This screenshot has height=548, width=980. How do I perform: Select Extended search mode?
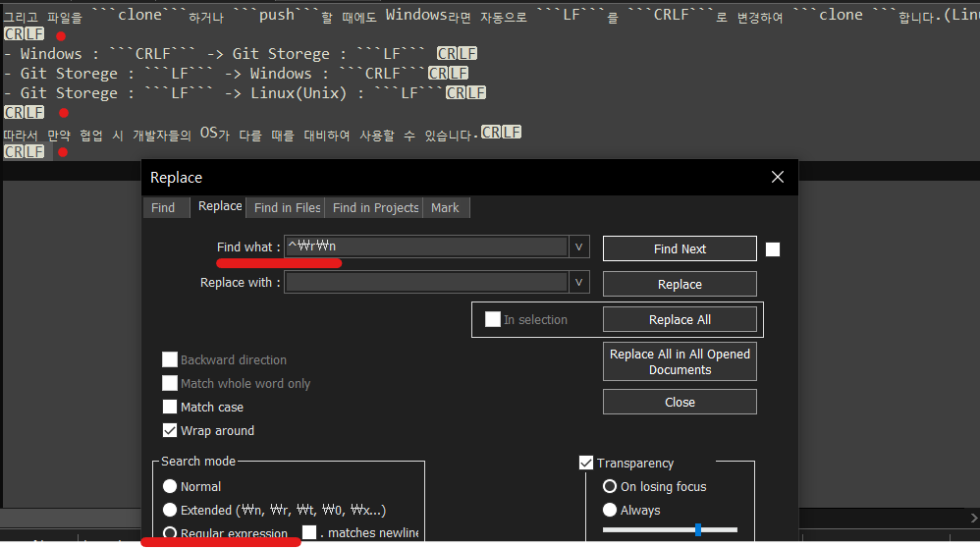pos(169,510)
